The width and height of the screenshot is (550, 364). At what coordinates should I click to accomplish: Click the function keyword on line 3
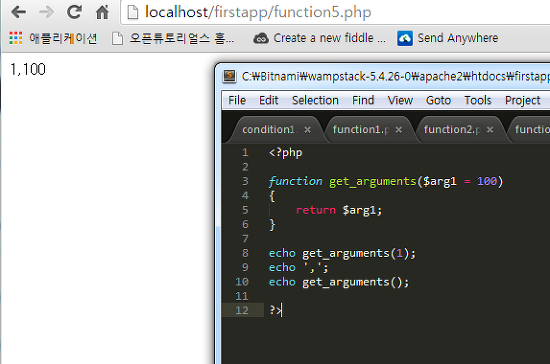[x=295, y=181]
